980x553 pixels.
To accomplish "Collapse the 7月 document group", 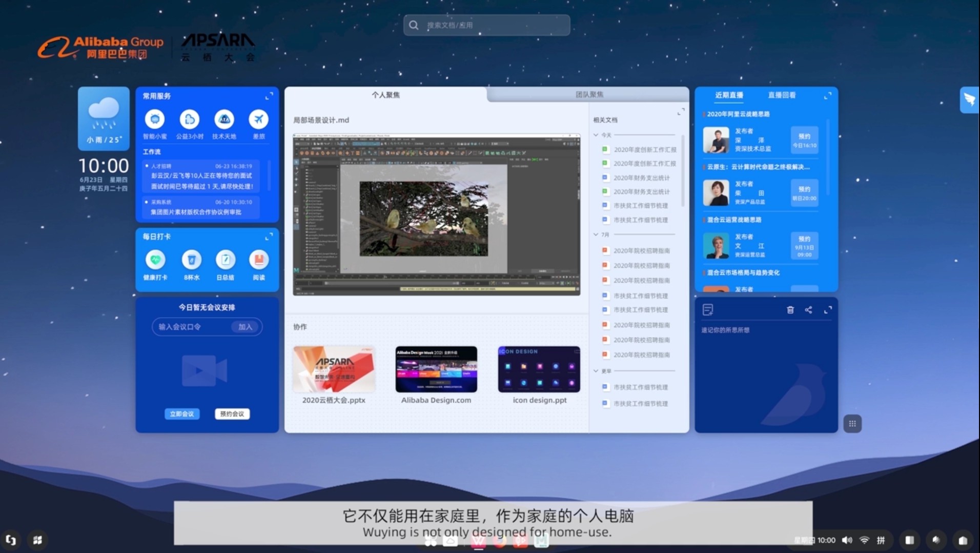I will click(596, 234).
